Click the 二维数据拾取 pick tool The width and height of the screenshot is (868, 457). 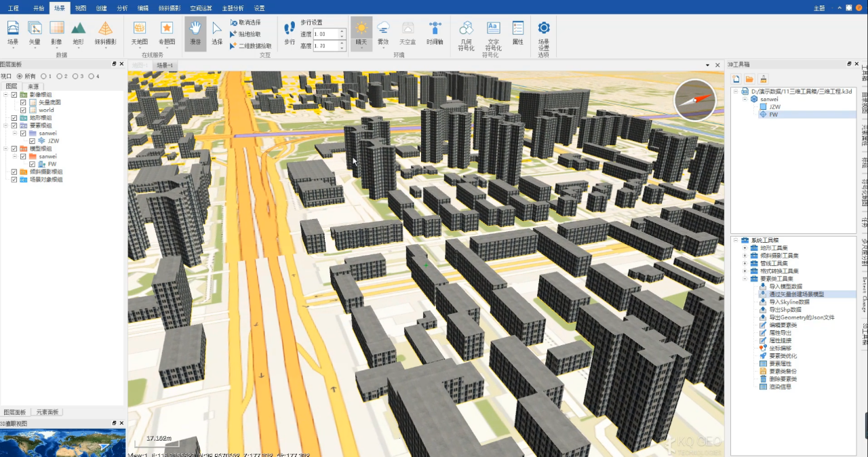[251, 46]
